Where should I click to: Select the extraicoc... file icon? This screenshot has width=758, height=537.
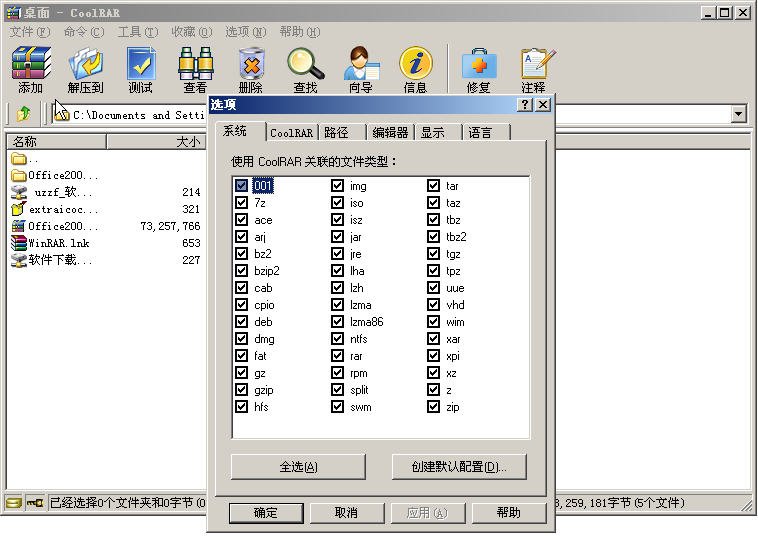(x=19, y=209)
